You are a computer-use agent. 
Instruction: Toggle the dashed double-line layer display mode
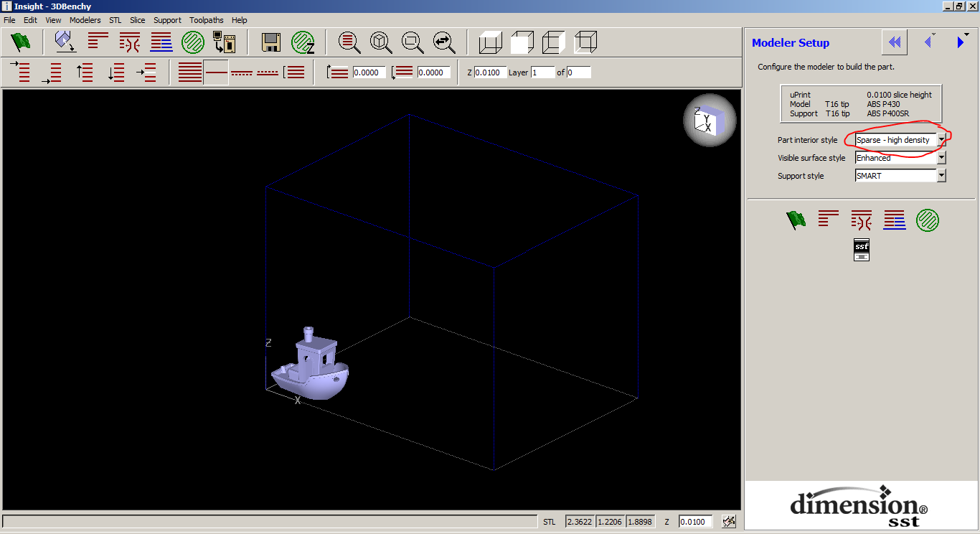click(242, 72)
